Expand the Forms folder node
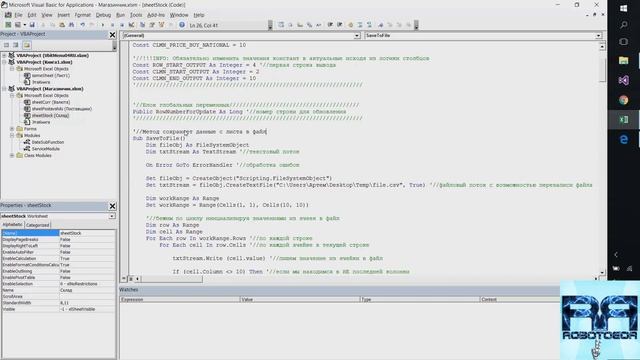640x360 pixels. pyautogui.click(x=12, y=129)
